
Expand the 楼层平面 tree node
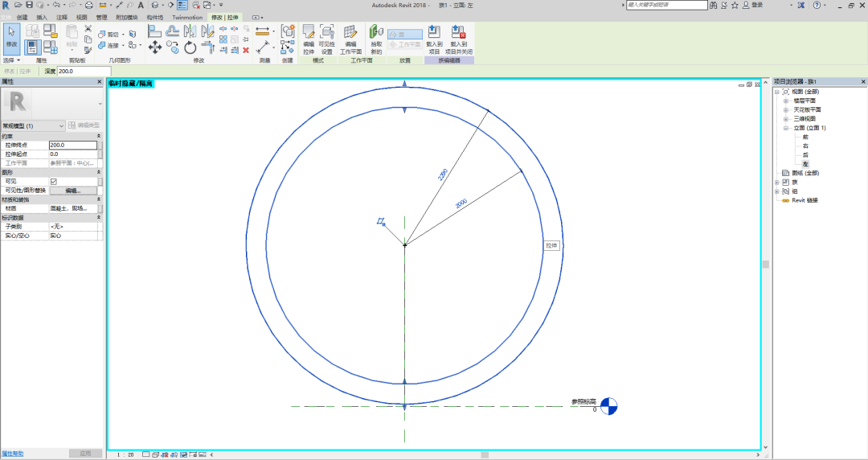[x=785, y=101]
